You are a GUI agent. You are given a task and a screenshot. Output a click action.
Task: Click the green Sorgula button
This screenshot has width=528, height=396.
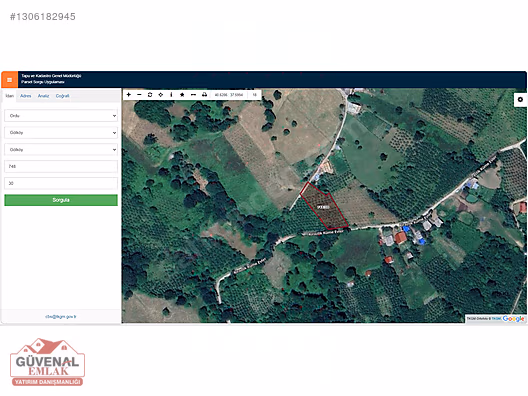(61, 200)
